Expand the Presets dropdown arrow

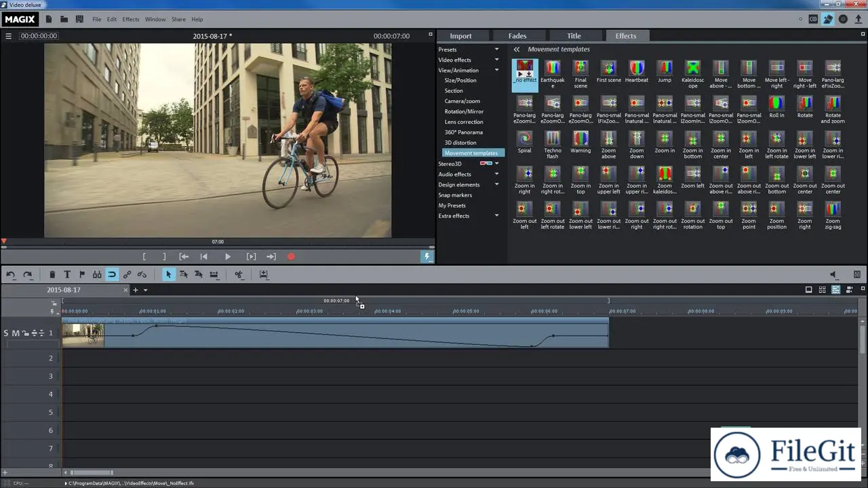496,49
